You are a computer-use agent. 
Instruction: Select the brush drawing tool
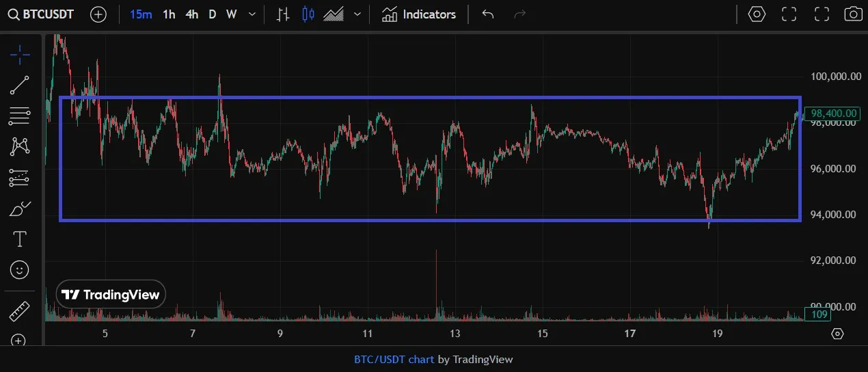tap(20, 209)
